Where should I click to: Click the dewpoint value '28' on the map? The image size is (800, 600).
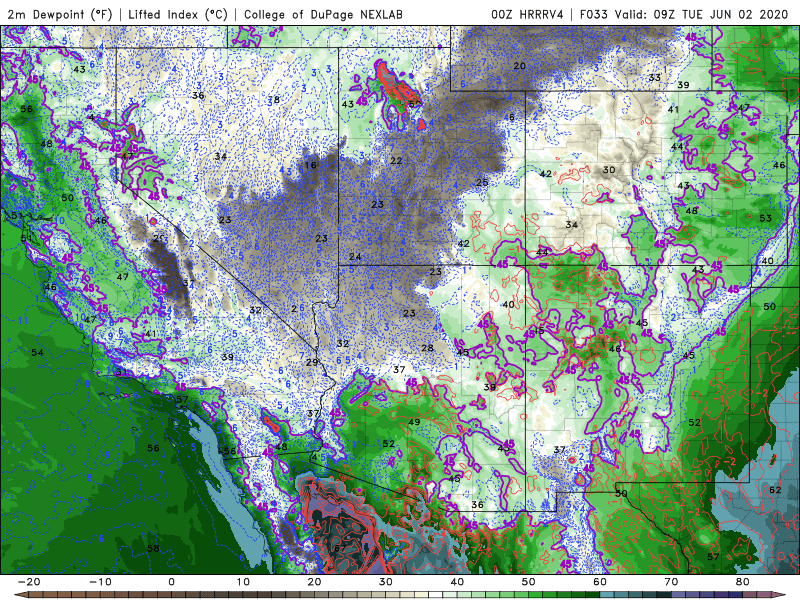coord(428,348)
